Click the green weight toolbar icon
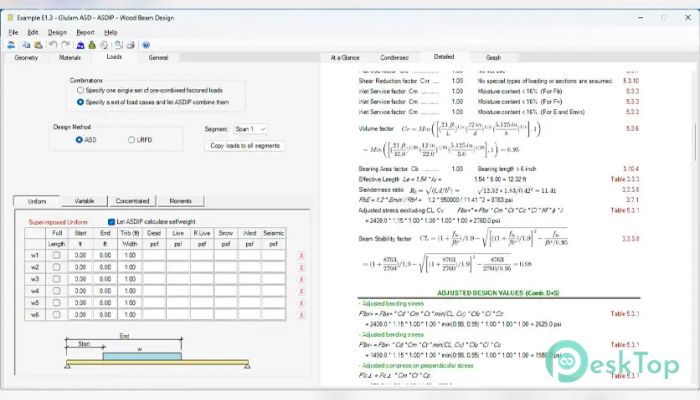The width and height of the screenshot is (700, 400). pyautogui.click(x=92, y=45)
